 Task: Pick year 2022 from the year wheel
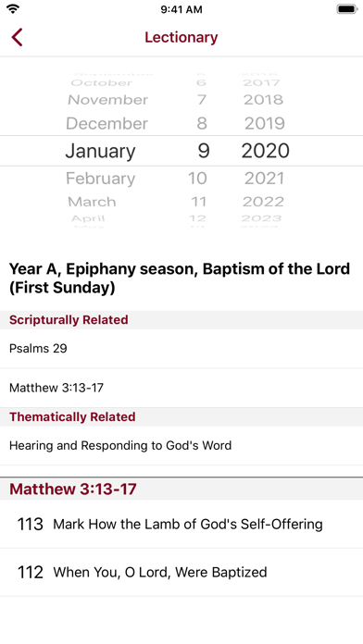(263, 202)
